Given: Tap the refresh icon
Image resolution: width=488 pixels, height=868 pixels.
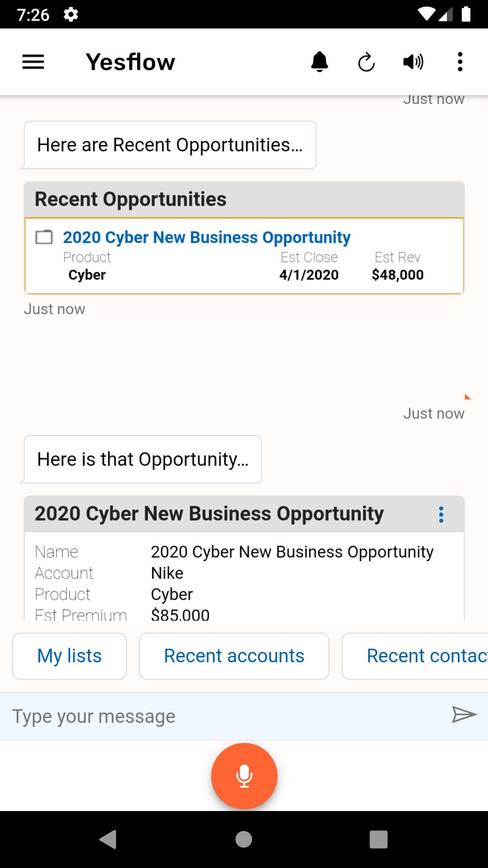Looking at the screenshot, I should pyautogui.click(x=366, y=62).
